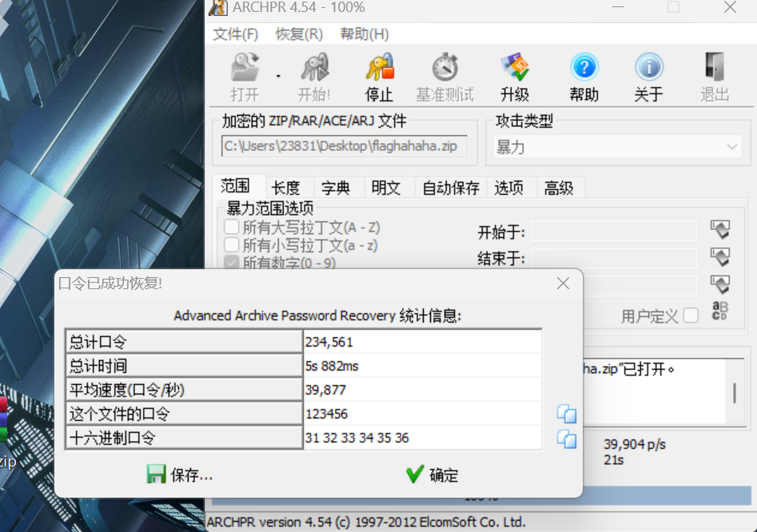The image size is (757, 532).
Task: Click the icon below the 结束于 row icon
Action: coord(720,284)
